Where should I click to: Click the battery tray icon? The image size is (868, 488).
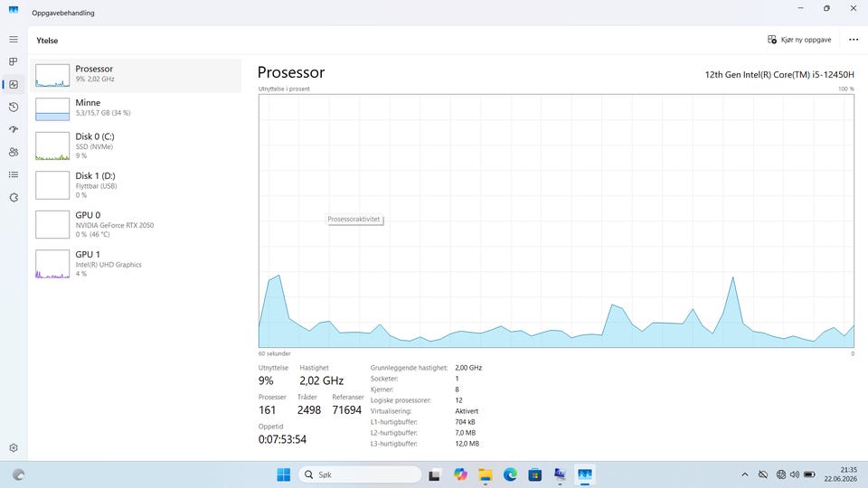pos(809,474)
